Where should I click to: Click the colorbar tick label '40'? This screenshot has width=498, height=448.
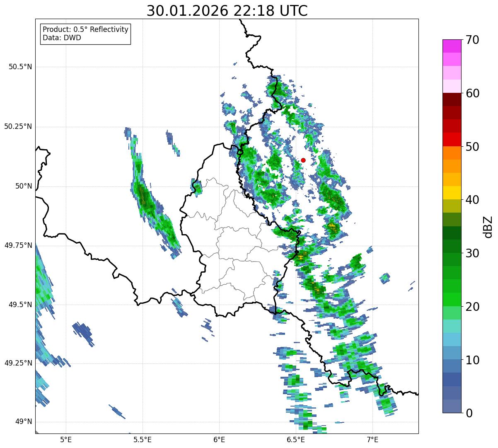(472, 200)
